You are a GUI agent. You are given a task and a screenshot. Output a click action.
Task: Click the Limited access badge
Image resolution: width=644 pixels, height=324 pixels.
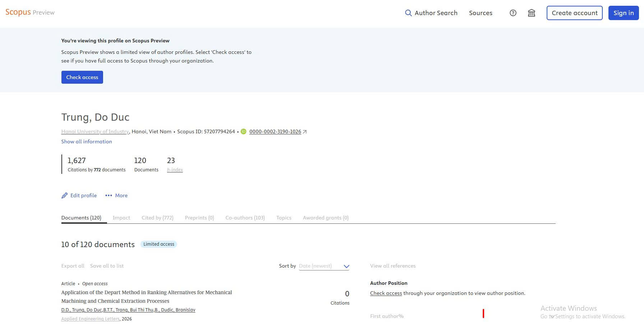click(x=159, y=244)
